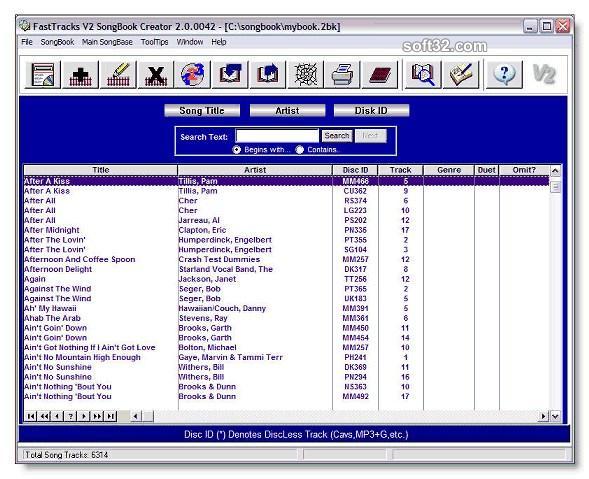Viewport: 589px width, 479px height.
Task: Click the Title column header
Action: [x=101, y=170]
